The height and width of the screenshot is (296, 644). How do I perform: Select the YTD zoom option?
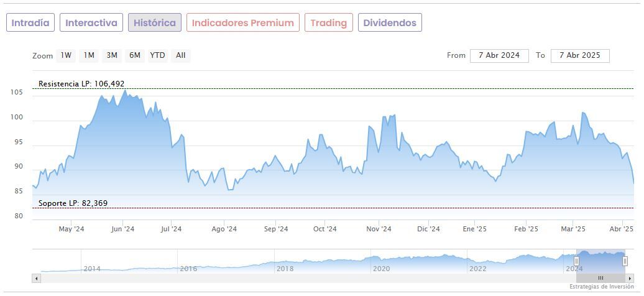pos(158,55)
